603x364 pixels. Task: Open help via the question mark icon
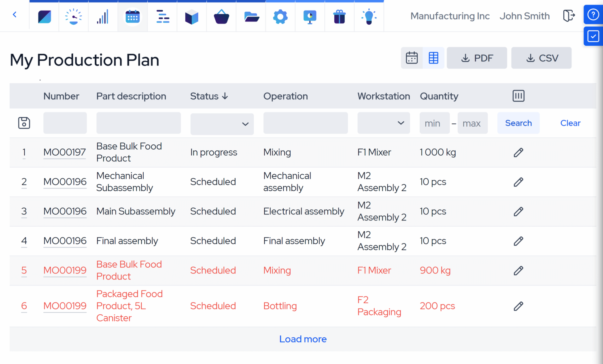pyautogui.click(x=593, y=15)
